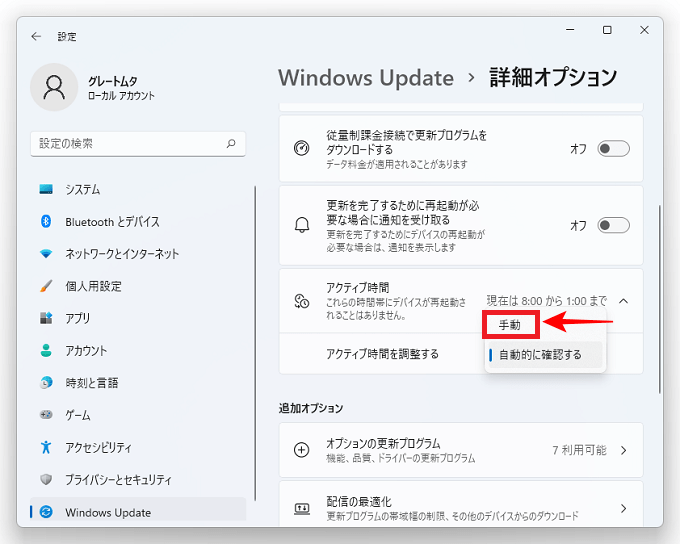Image resolution: width=680 pixels, height=544 pixels.
Task: Open システム via its monitor icon
Action: (x=46, y=189)
